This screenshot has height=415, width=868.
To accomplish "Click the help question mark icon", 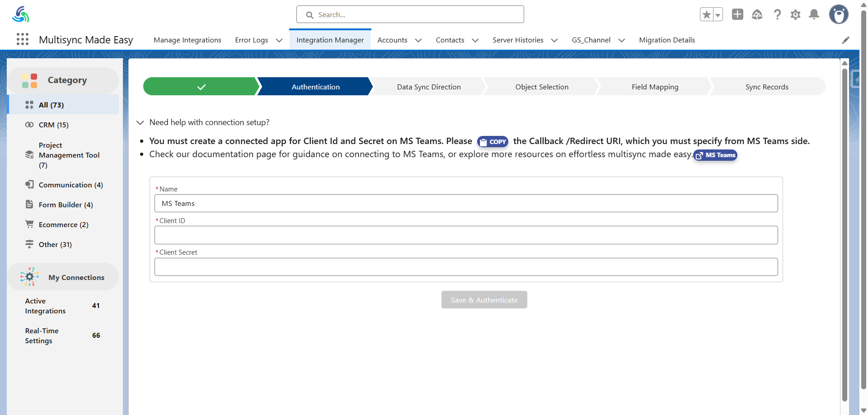I will tap(777, 14).
